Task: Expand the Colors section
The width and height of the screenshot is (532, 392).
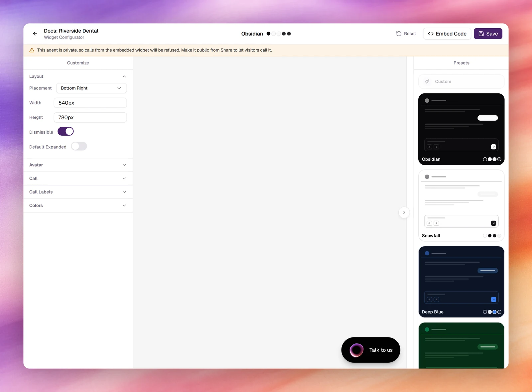Action: click(x=78, y=205)
